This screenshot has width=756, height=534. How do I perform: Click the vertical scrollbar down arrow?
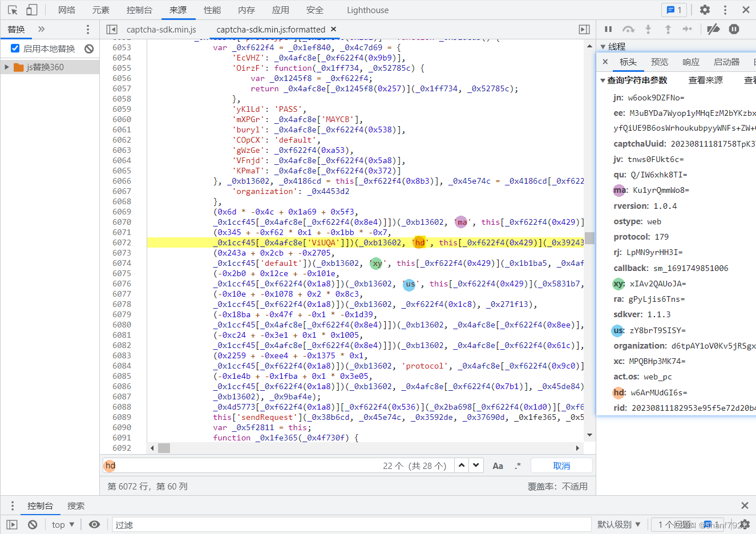[589, 435]
